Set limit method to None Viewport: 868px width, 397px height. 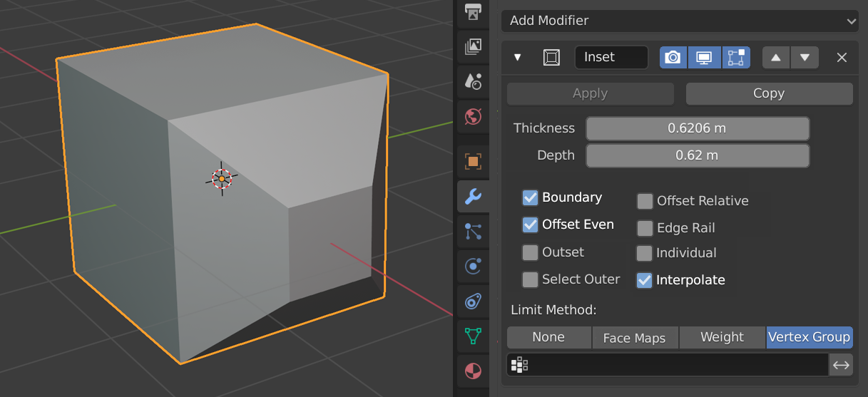549,337
